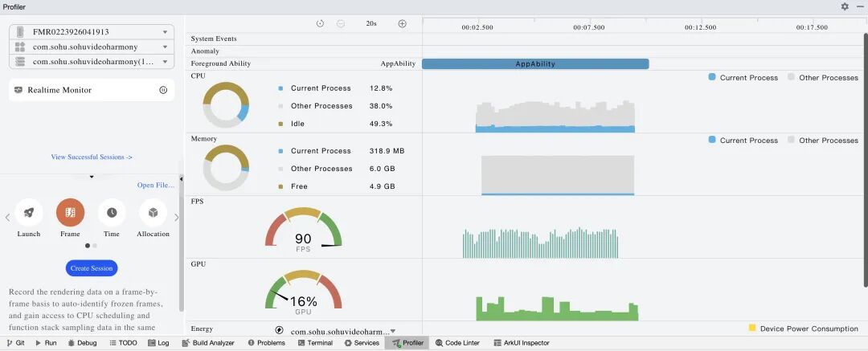Select the Frame template icon

coord(70,213)
